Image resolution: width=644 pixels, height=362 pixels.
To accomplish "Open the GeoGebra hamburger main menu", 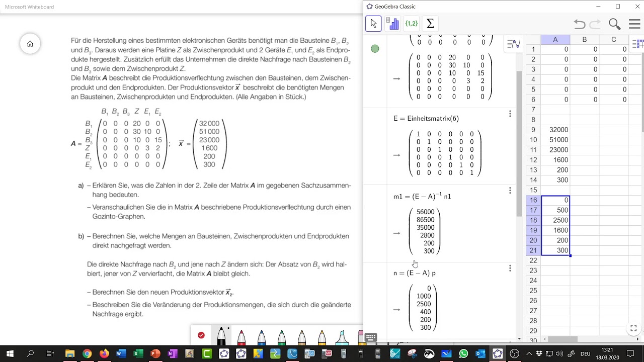I will (634, 24).
